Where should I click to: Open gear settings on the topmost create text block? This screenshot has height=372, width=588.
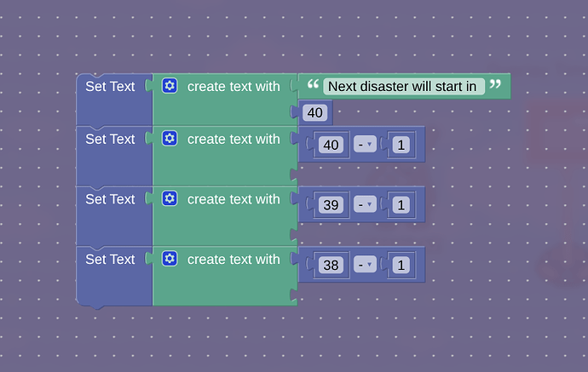(170, 86)
